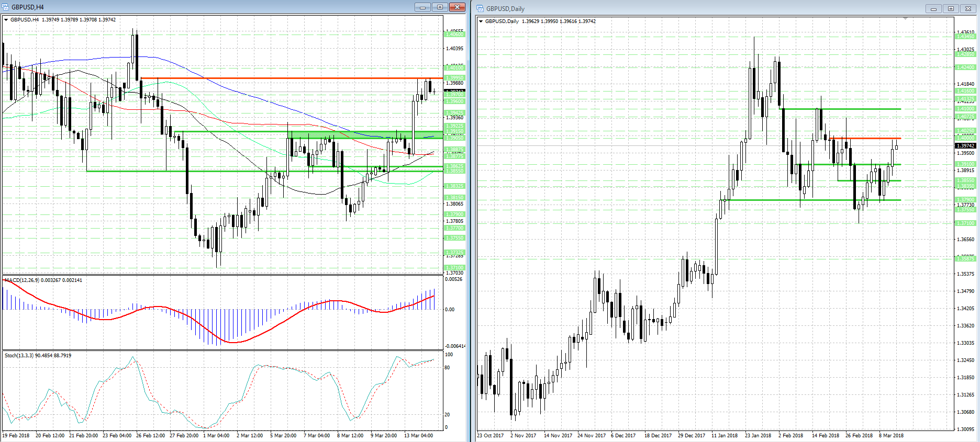Screen dimensions: 980x442
Task: Click the 0.00526 MACD scale value
Action: pyautogui.click(x=454, y=279)
